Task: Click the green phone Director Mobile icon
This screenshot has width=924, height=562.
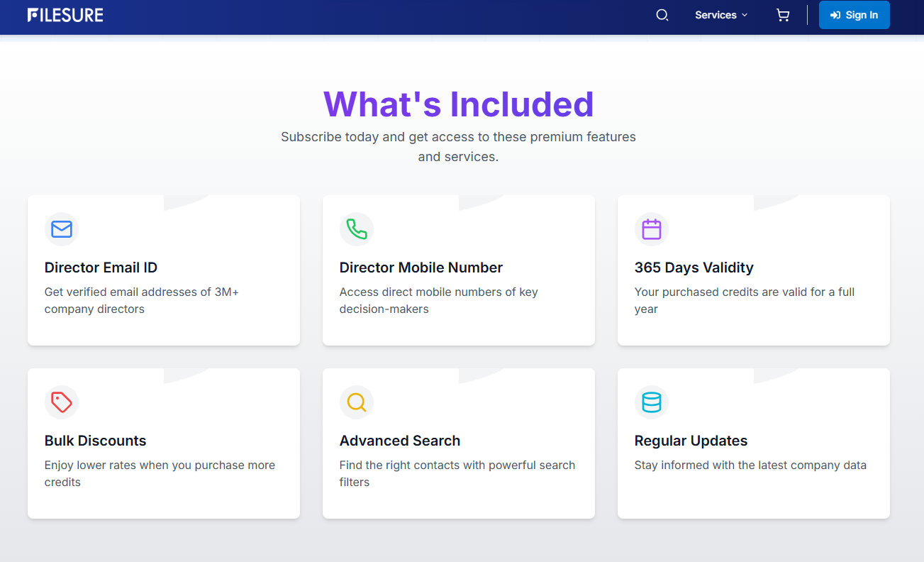Action: coord(357,229)
